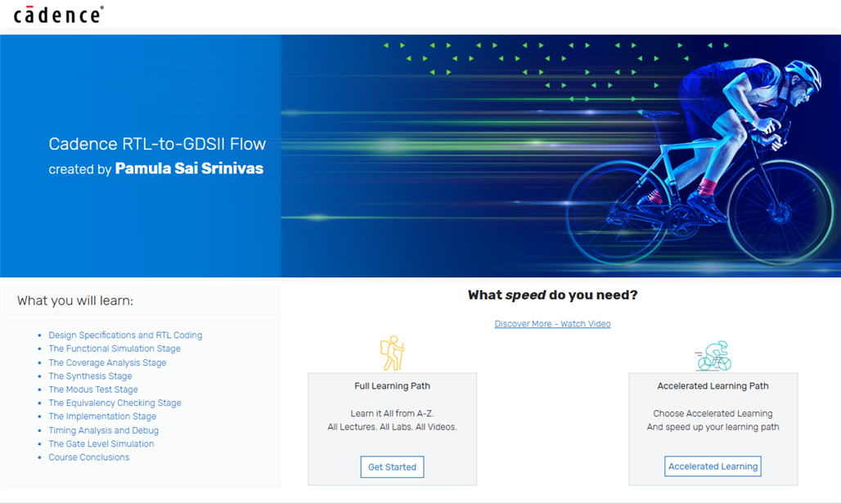Navigate to The Modus Test Stage
Viewport: 841px width, 504px height.
(93, 389)
